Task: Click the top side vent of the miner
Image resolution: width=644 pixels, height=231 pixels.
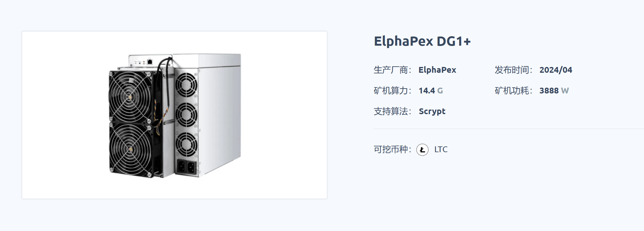Action: point(186,85)
